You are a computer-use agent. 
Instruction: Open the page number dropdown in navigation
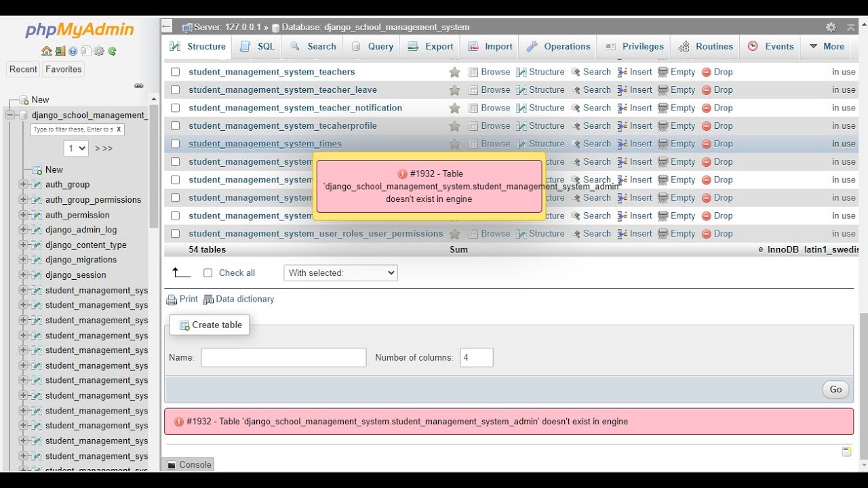click(76, 148)
